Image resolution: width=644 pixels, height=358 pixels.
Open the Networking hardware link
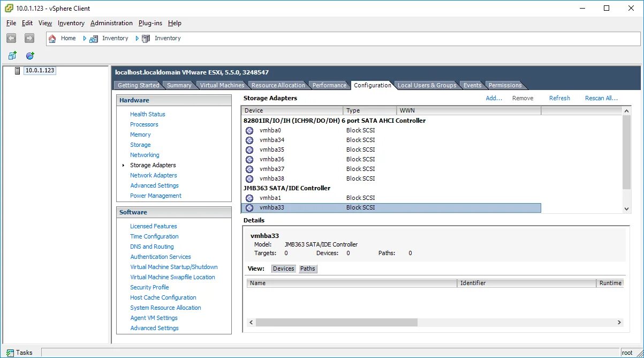point(145,155)
